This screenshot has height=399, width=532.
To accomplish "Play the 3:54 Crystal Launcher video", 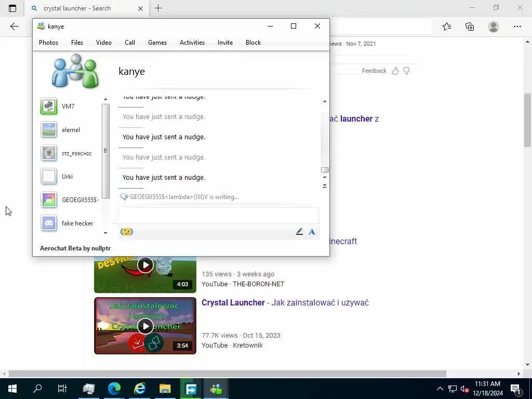I will tap(145, 326).
